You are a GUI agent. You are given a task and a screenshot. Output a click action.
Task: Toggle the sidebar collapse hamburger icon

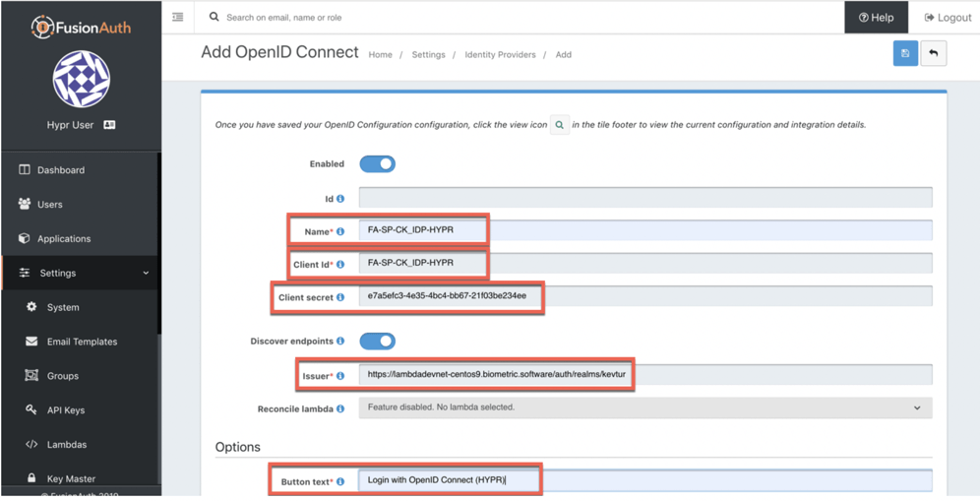177,18
